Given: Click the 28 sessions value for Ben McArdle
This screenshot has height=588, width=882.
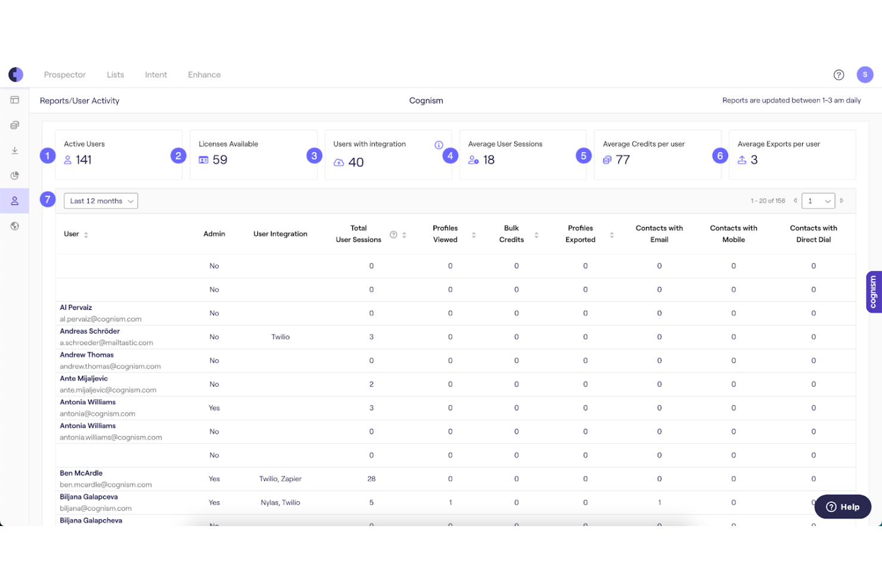Looking at the screenshot, I should [371, 479].
